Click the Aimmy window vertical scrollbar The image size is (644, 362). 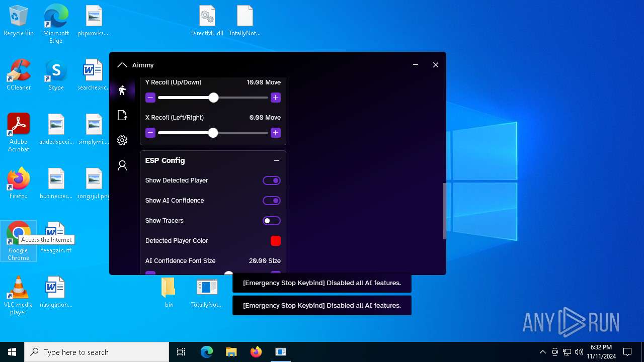tap(444, 211)
